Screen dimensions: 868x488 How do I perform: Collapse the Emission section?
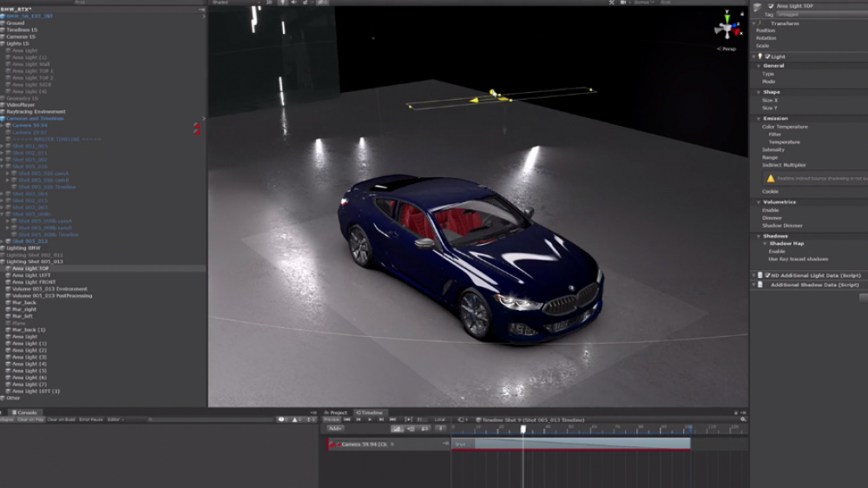[759, 119]
